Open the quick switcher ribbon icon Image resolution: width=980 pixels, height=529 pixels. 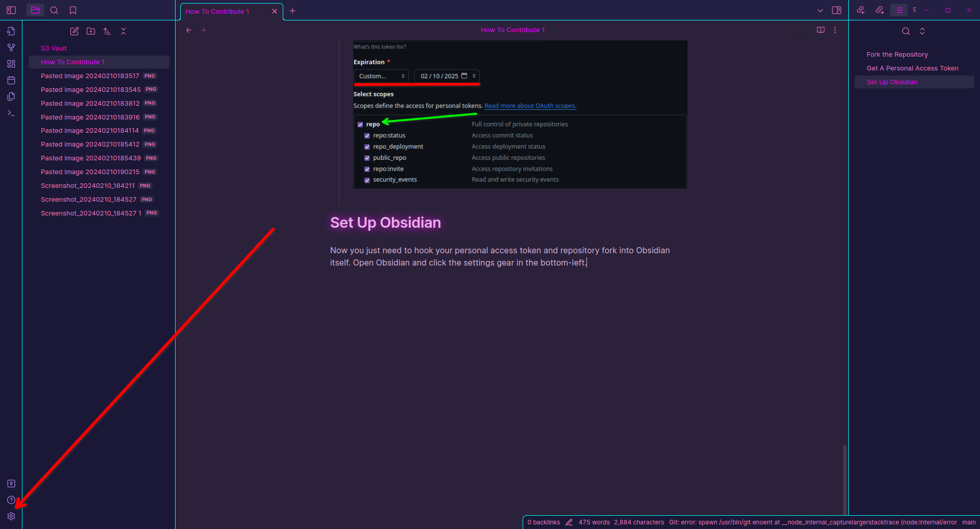coord(11,31)
